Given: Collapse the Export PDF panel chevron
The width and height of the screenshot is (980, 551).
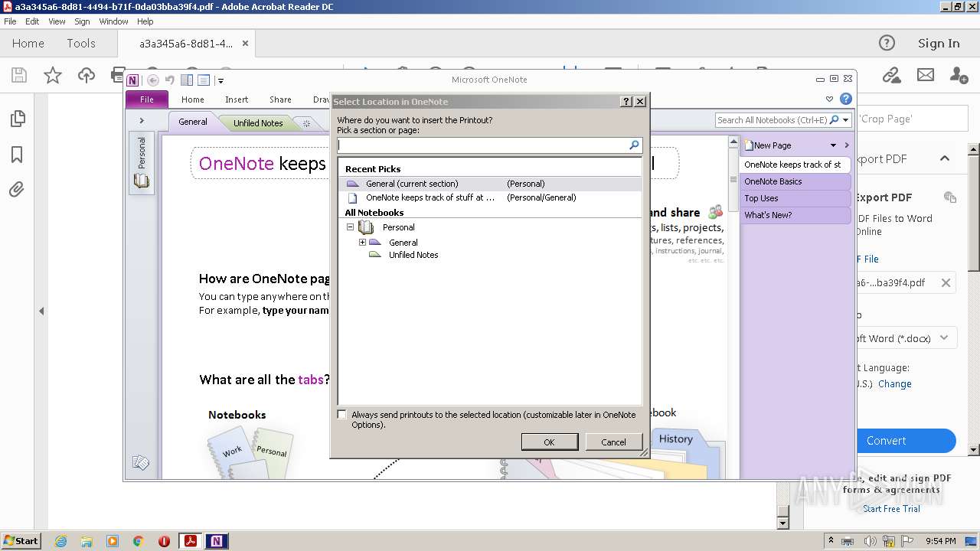Looking at the screenshot, I should [945, 158].
